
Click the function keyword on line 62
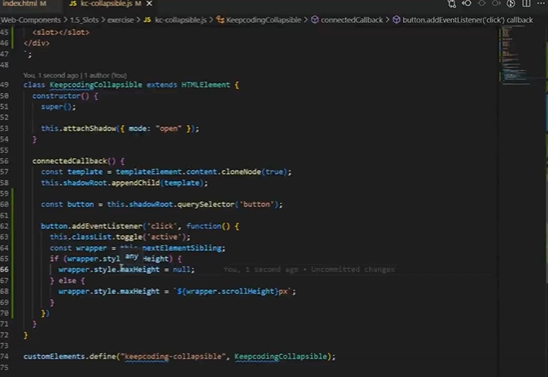tap(203, 226)
